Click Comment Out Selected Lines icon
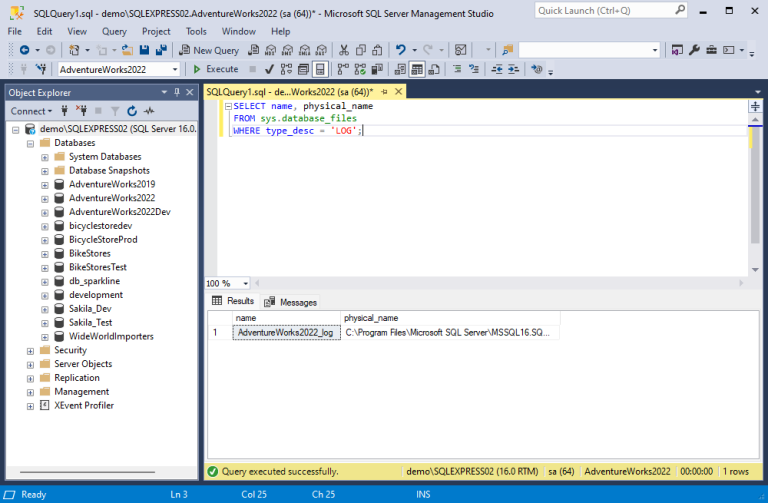The width and height of the screenshot is (768, 503). (457, 69)
